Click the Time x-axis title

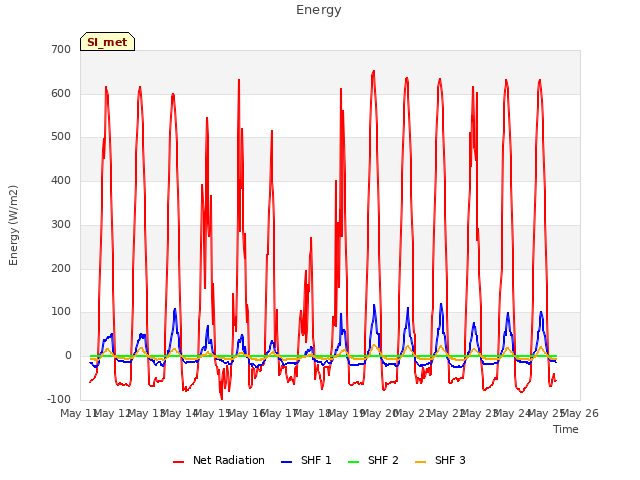(566, 429)
